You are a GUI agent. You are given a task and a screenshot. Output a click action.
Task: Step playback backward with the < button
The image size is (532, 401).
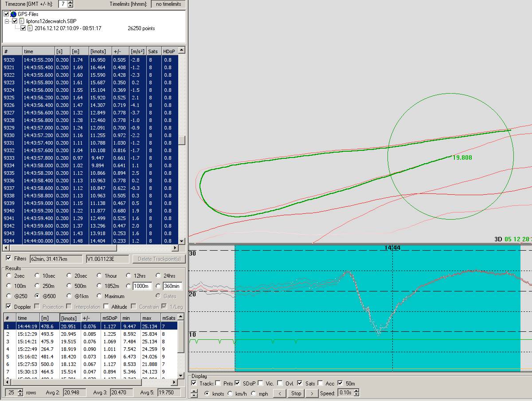[279, 393]
